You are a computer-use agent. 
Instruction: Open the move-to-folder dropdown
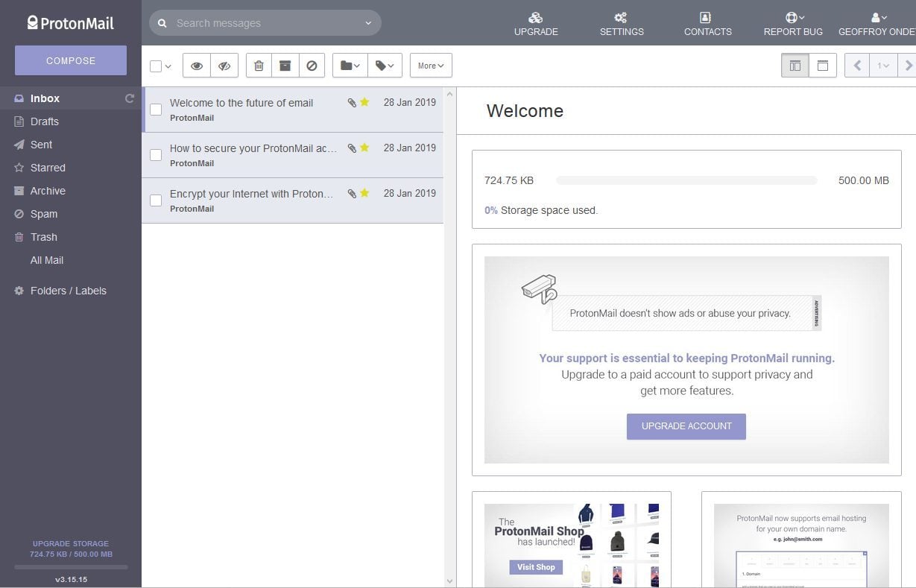point(350,66)
